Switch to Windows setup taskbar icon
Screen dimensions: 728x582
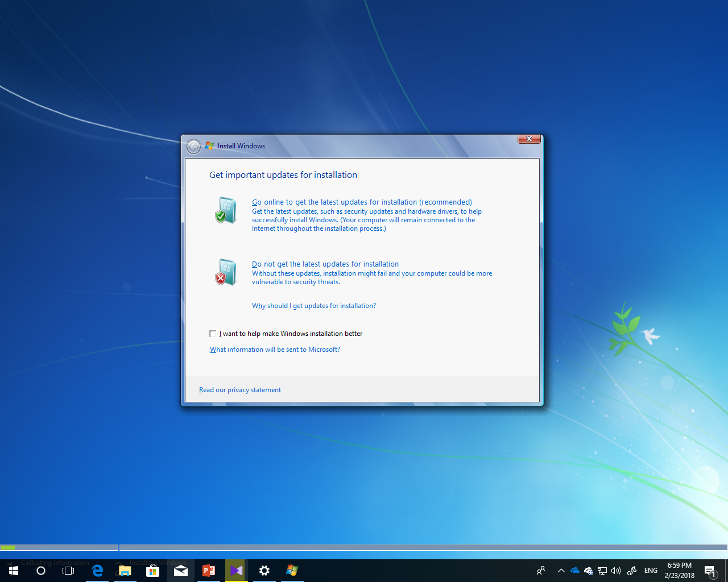pyautogui.click(x=292, y=571)
